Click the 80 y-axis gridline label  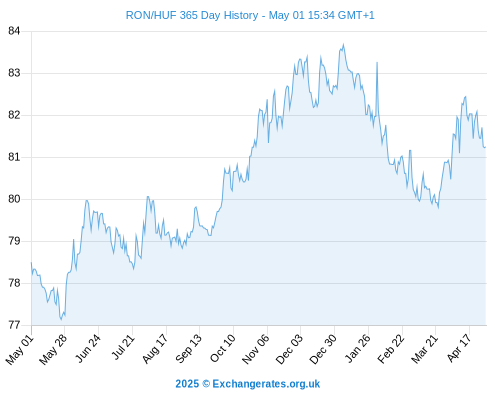click(x=14, y=199)
